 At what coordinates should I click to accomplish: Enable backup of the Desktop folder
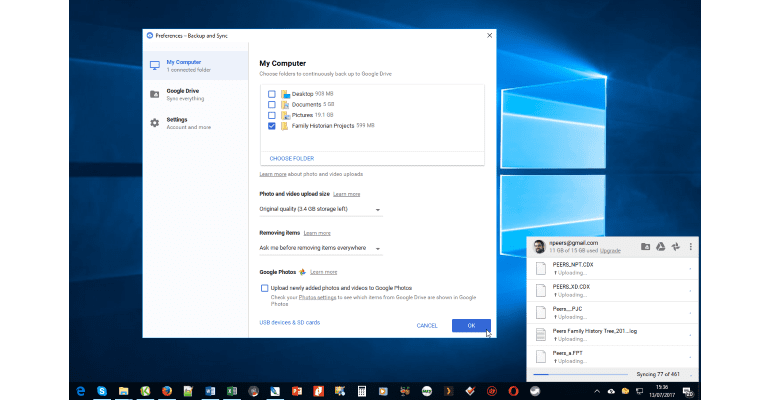point(272,93)
